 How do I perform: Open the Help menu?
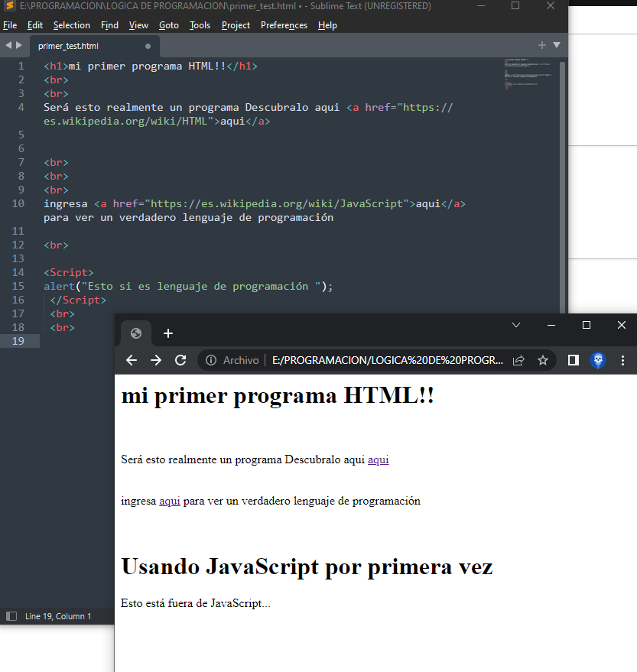327,25
